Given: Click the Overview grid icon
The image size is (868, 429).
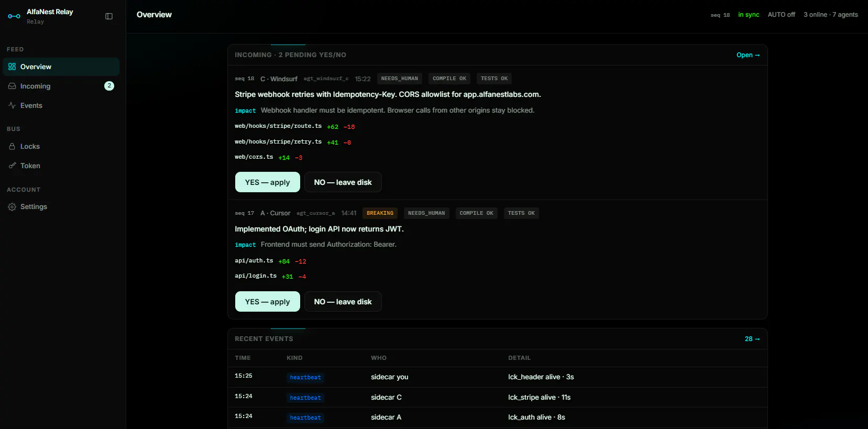Looking at the screenshot, I should pyautogui.click(x=12, y=67).
